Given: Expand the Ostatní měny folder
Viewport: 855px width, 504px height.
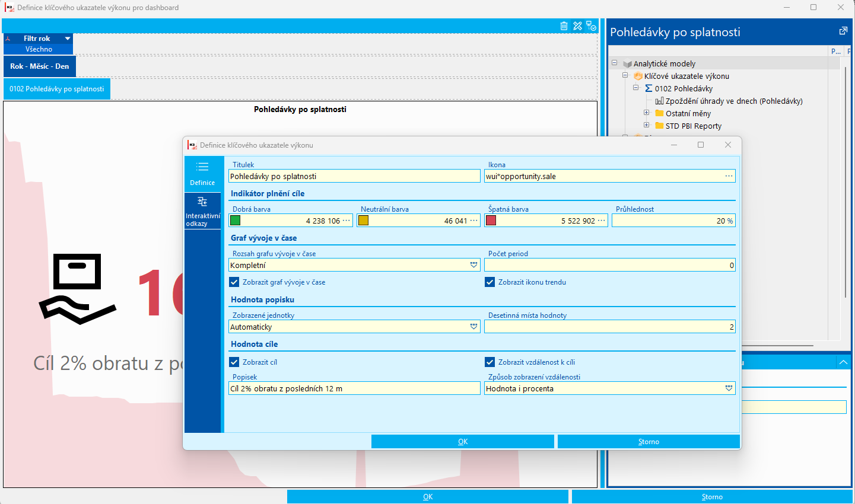Looking at the screenshot, I should 646,113.
